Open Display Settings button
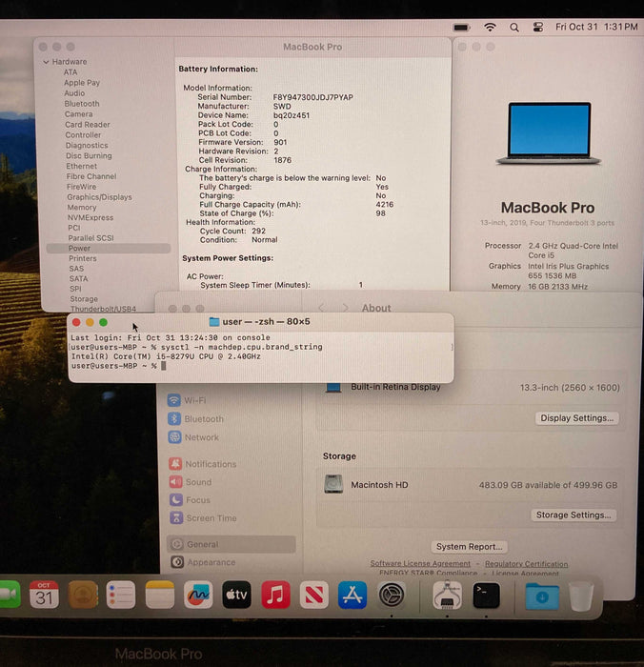 tap(576, 417)
